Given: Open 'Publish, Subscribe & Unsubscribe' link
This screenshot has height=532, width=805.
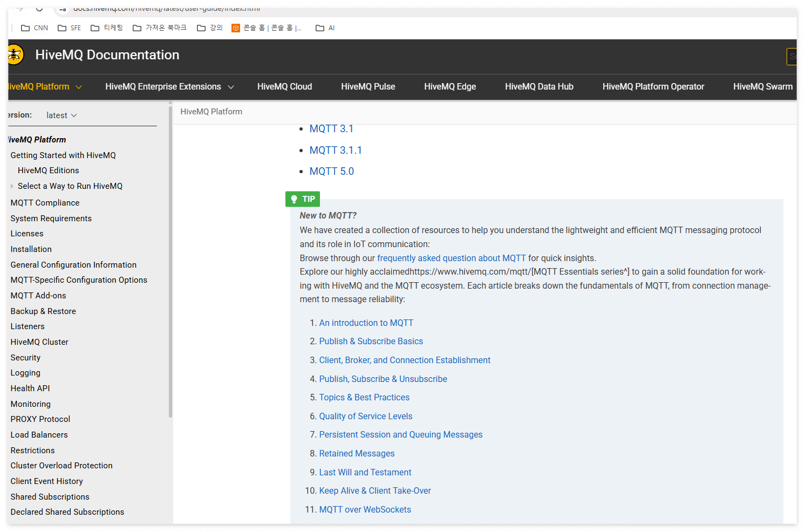Looking at the screenshot, I should coord(383,379).
